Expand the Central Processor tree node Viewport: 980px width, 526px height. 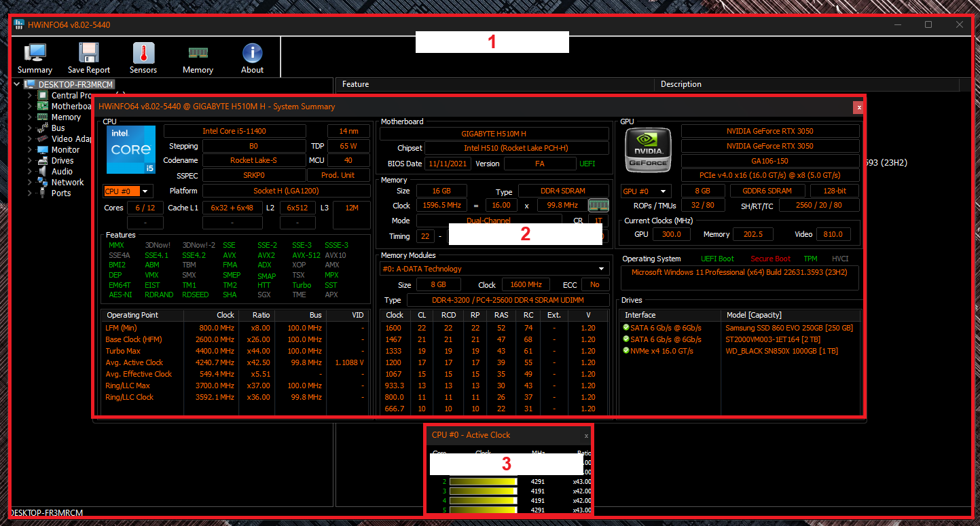30,95
